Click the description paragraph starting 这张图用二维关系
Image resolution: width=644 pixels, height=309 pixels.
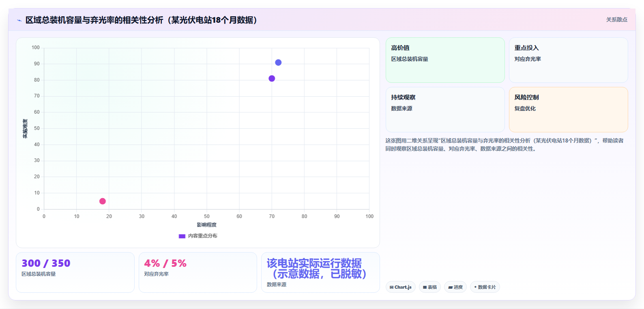tap(504, 145)
